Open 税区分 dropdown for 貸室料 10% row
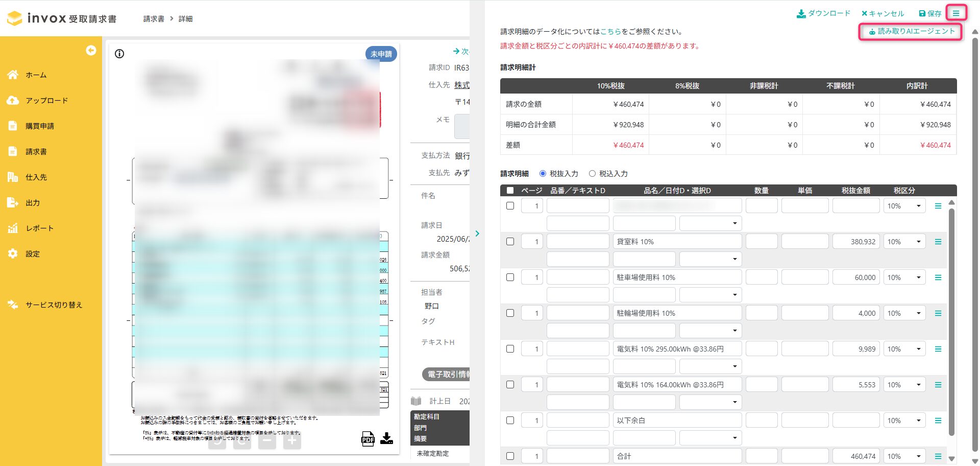 pyautogui.click(x=904, y=242)
